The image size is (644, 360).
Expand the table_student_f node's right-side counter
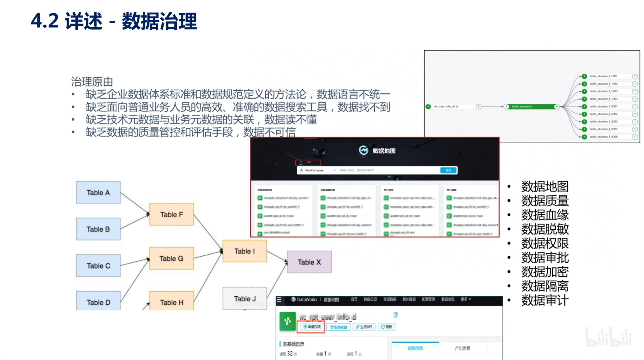pyautogui.click(x=556, y=107)
